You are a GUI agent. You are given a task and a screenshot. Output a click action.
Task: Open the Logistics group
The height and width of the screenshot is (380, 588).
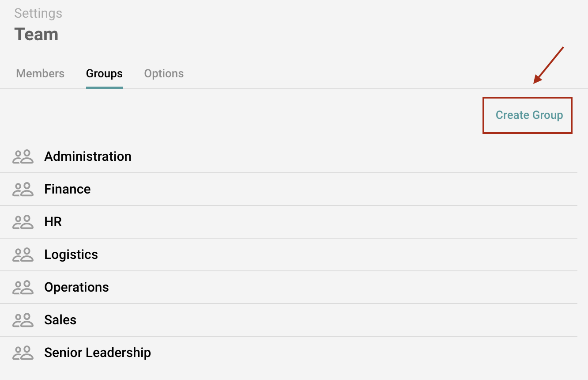click(x=71, y=255)
